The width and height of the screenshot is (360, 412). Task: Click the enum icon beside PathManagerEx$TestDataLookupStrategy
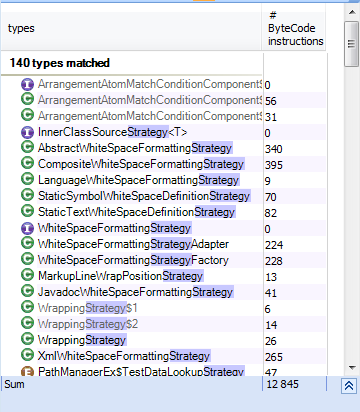coord(27,371)
